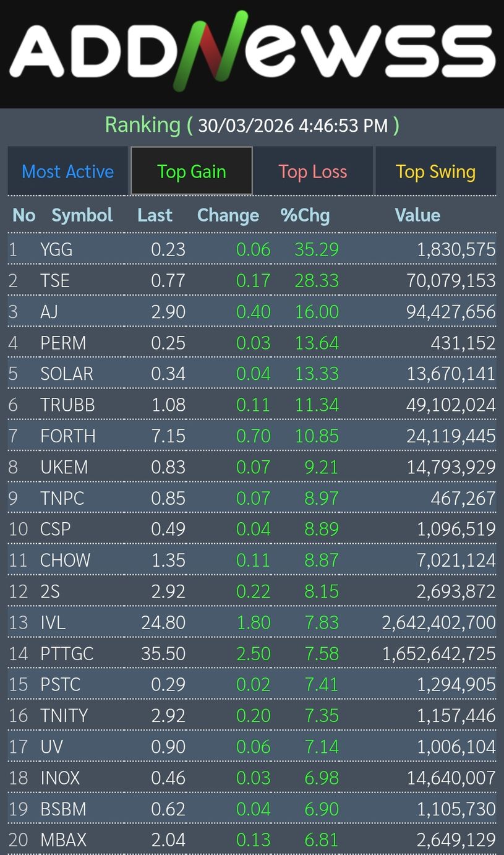This screenshot has width=504, height=855.
Task: Select the PTTGC symbol
Action: (67, 653)
